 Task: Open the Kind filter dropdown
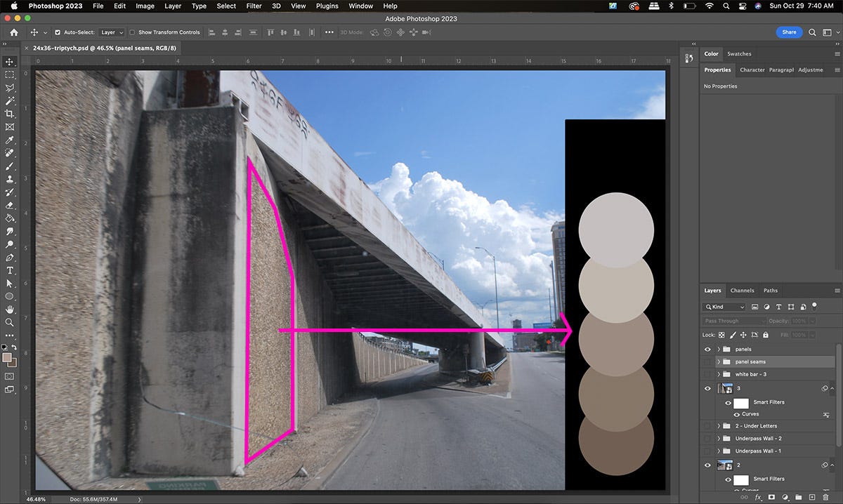tap(724, 307)
